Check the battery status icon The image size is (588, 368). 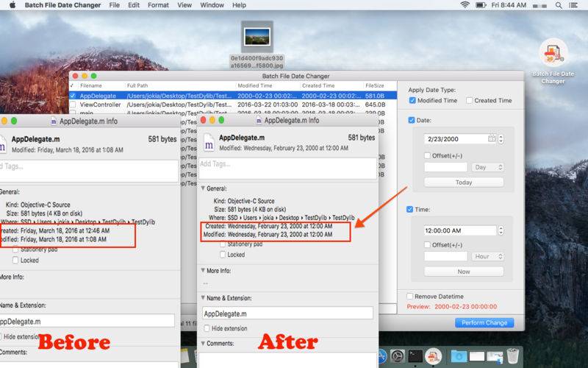(481, 5)
